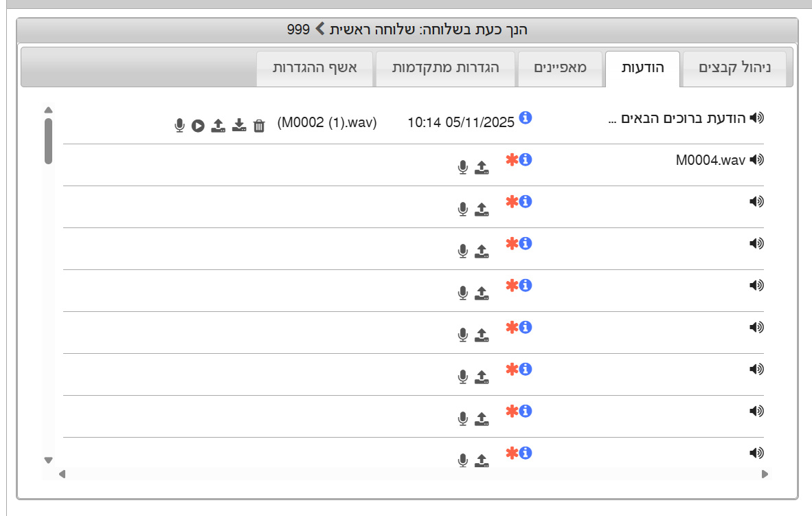The image size is (812, 516).
Task: Toggle the speaker icon on the last empty row
Action: tap(758, 452)
